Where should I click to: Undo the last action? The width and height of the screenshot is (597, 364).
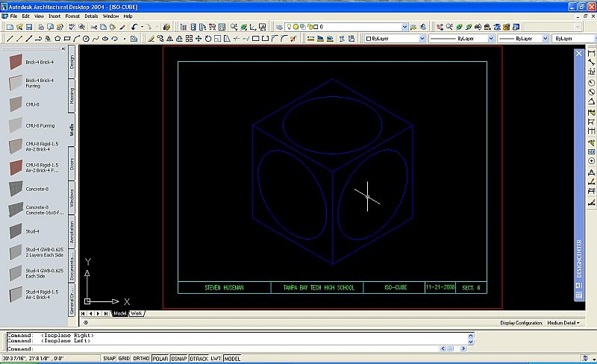click(134, 27)
